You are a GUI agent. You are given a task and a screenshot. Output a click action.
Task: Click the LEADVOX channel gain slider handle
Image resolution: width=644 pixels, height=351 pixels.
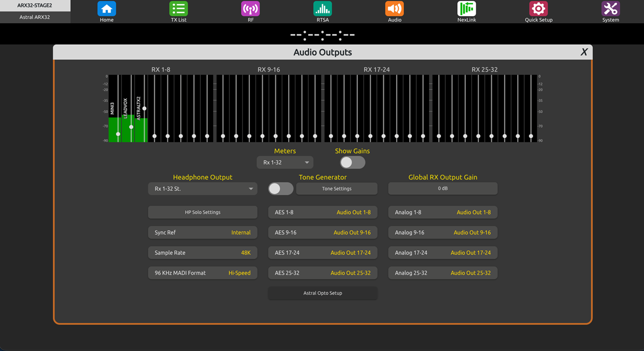pyautogui.click(x=131, y=127)
